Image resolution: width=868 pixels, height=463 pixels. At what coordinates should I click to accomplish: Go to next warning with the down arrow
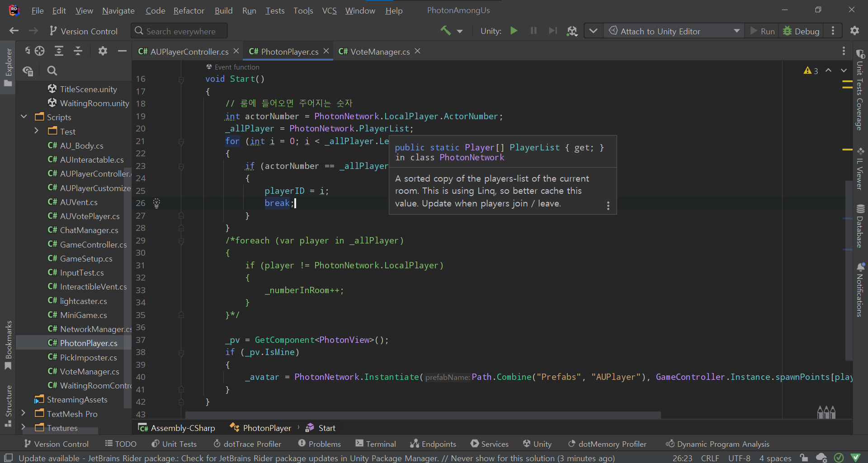coord(844,70)
